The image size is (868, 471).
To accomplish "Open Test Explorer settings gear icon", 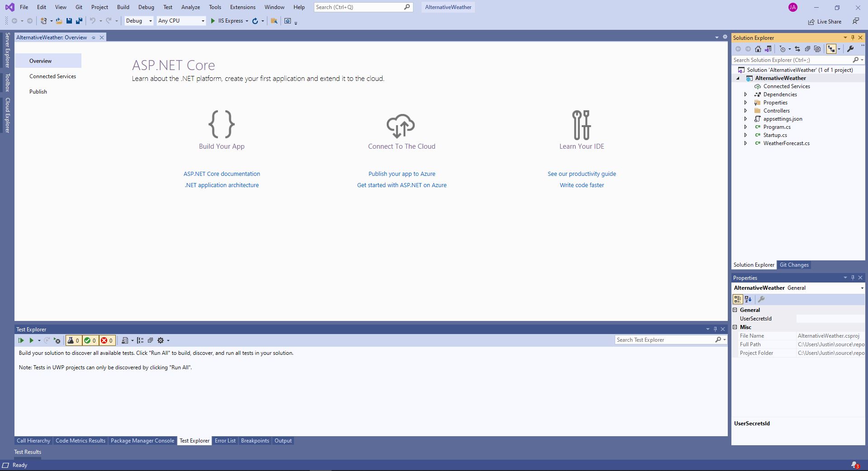I will point(161,340).
